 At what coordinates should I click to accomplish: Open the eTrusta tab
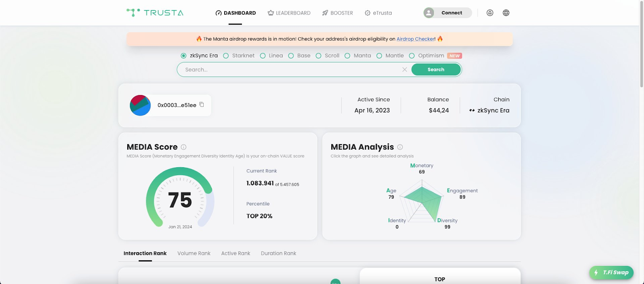(378, 13)
